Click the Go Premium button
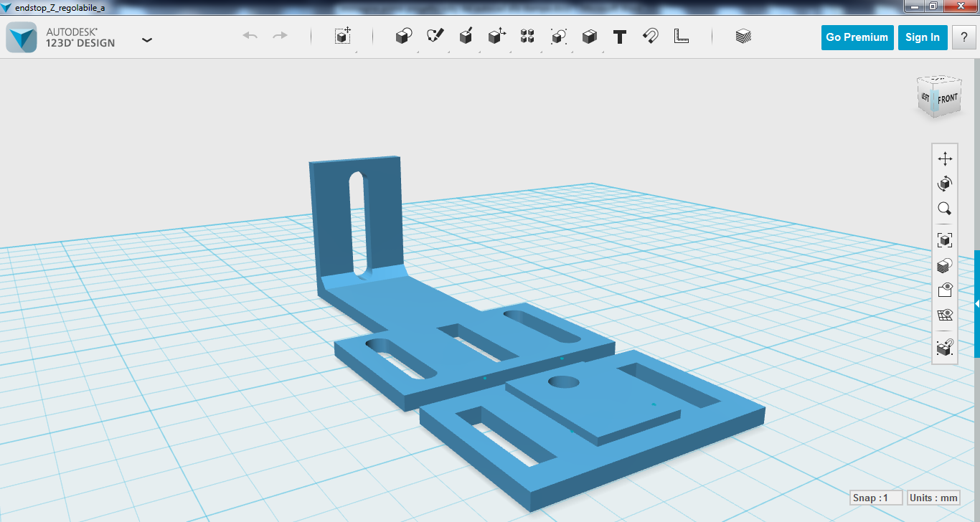 point(857,37)
